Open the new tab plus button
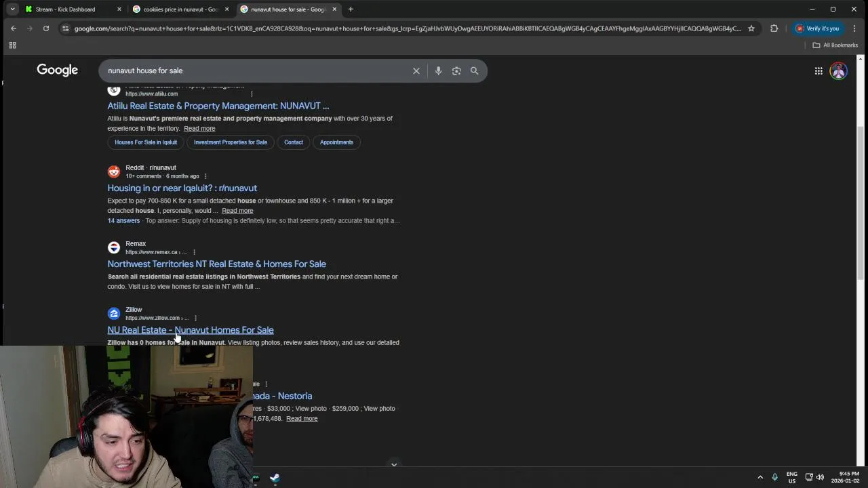 (x=351, y=9)
